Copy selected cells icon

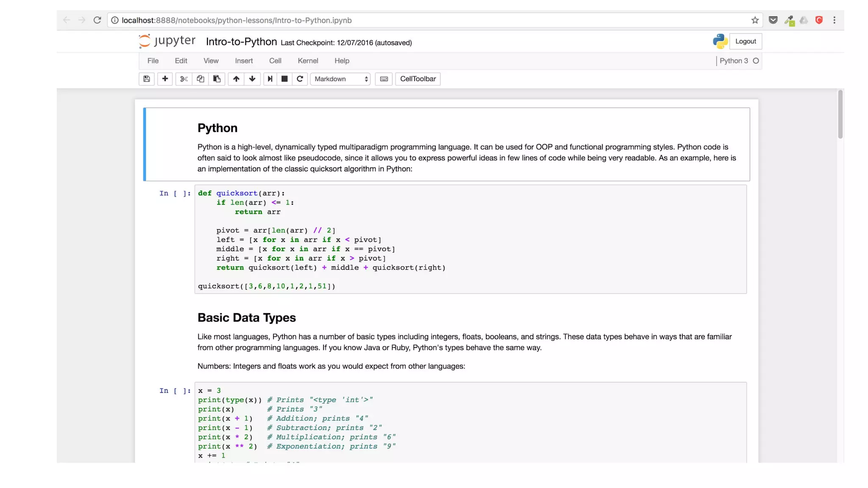[200, 79]
